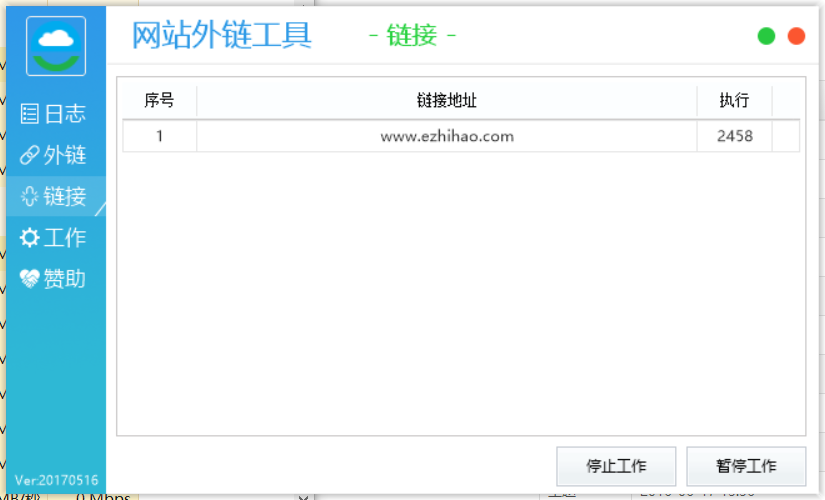The width and height of the screenshot is (825, 500).
Task: Click the Ver:20170516 version label
Action: click(x=56, y=480)
